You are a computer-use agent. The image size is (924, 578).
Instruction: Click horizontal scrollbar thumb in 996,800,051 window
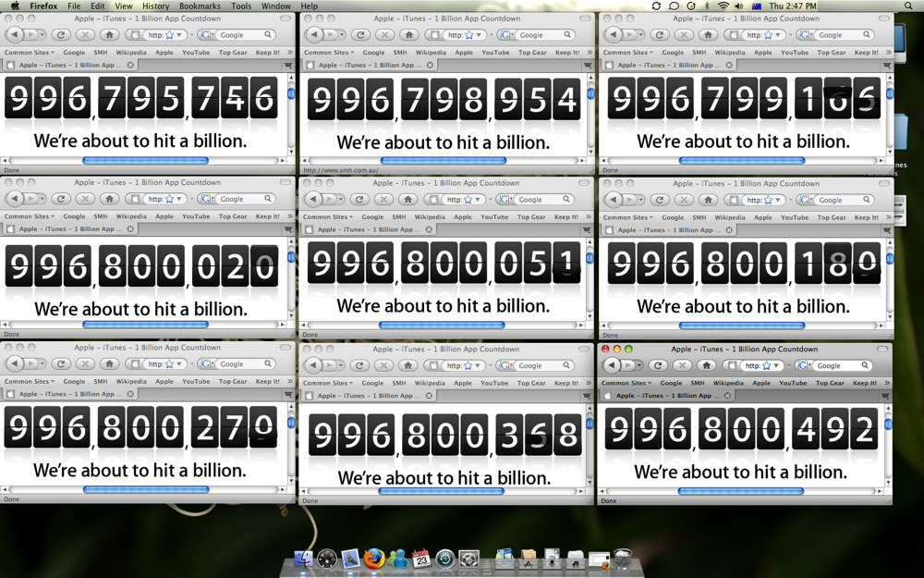pos(442,325)
